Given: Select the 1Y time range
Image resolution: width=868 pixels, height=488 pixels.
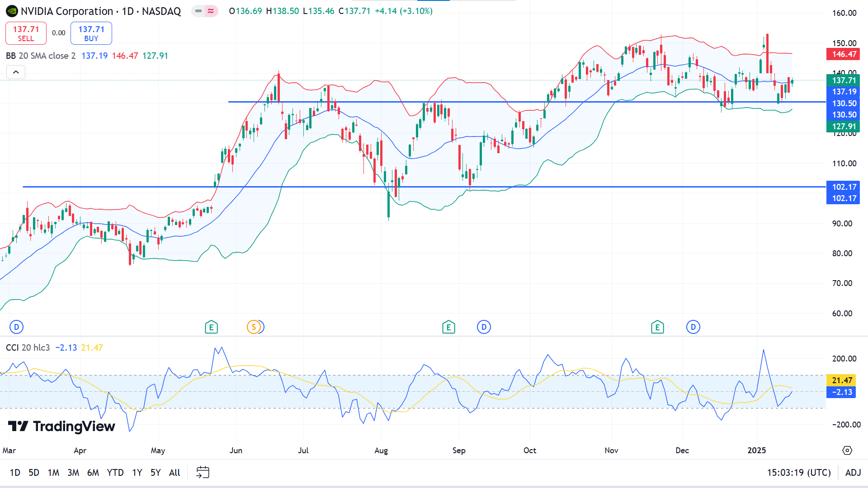Looking at the screenshot, I should click(x=137, y=473).
